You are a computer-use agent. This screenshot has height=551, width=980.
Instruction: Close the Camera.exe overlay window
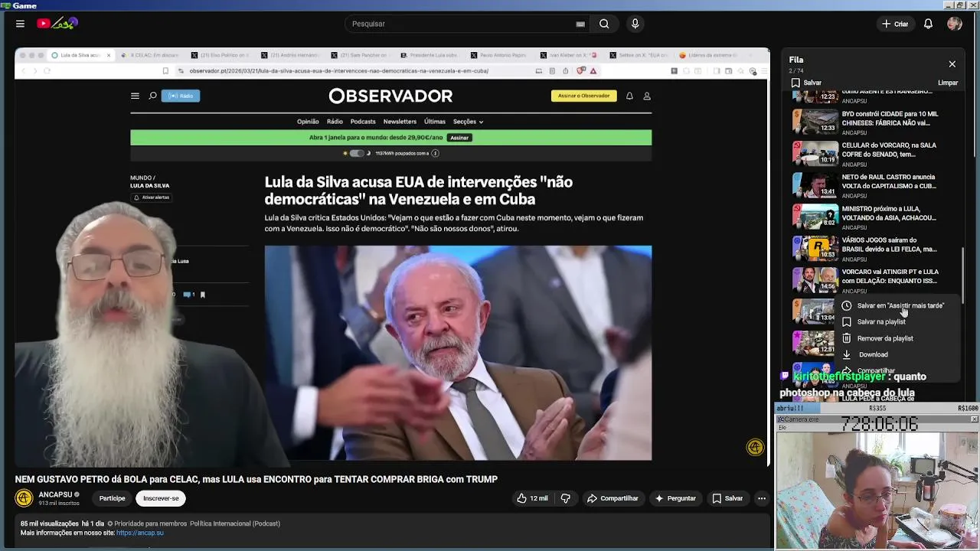(x=974, y=419)
